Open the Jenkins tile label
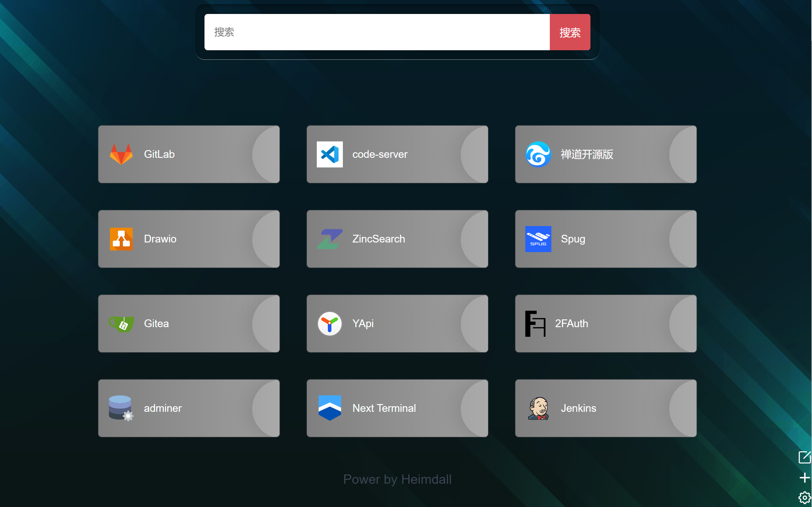The image size is (812, 507). tap(578, 408)
